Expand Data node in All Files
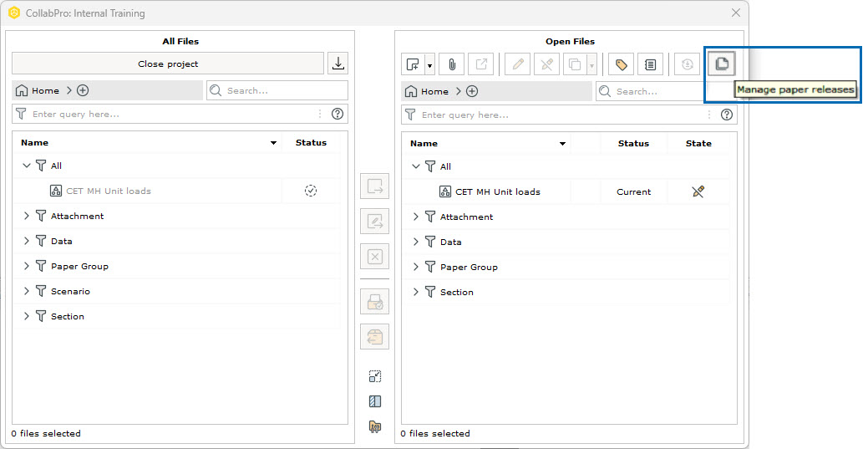The image size is (868, 449). (27, 241)
